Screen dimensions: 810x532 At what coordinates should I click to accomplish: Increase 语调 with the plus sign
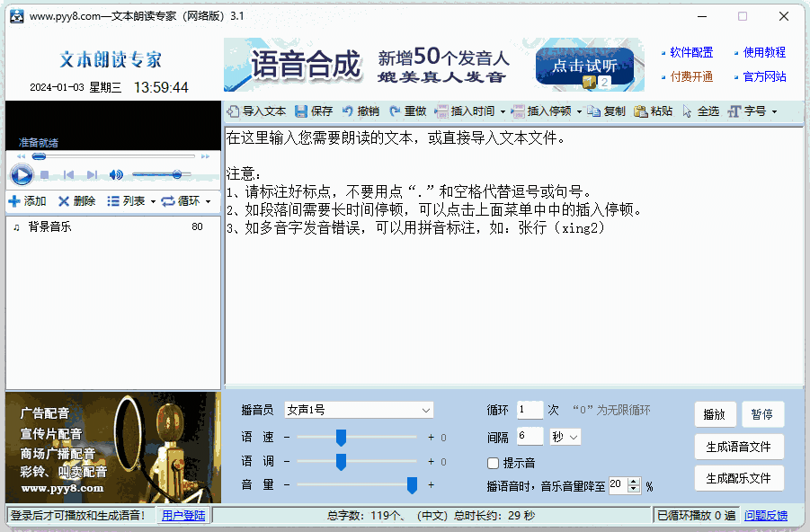coord(431,462)
